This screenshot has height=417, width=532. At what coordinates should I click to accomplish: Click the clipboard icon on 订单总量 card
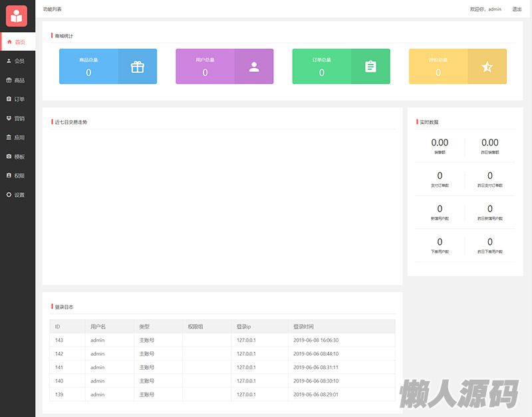tap(370, 67)
